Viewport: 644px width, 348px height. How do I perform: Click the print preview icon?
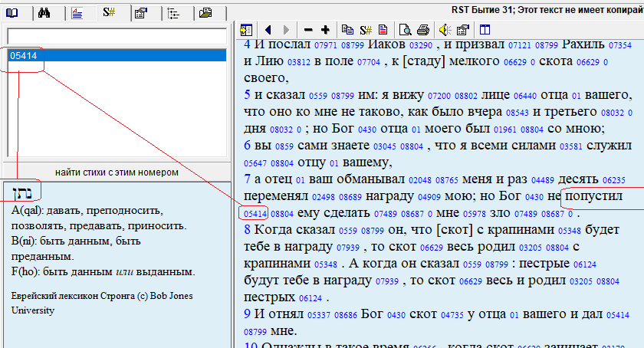[x=405, y=30]
